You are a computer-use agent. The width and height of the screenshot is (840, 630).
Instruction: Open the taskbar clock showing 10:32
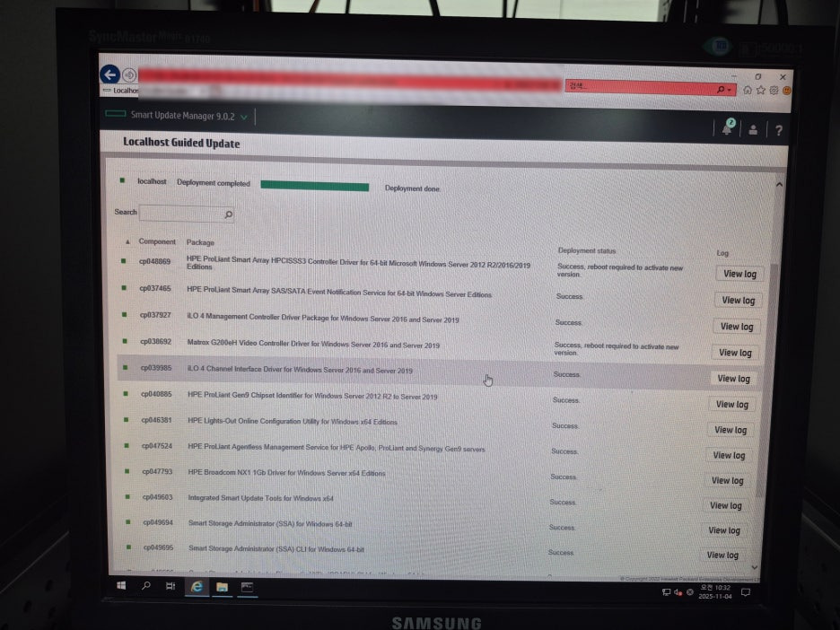714,592
